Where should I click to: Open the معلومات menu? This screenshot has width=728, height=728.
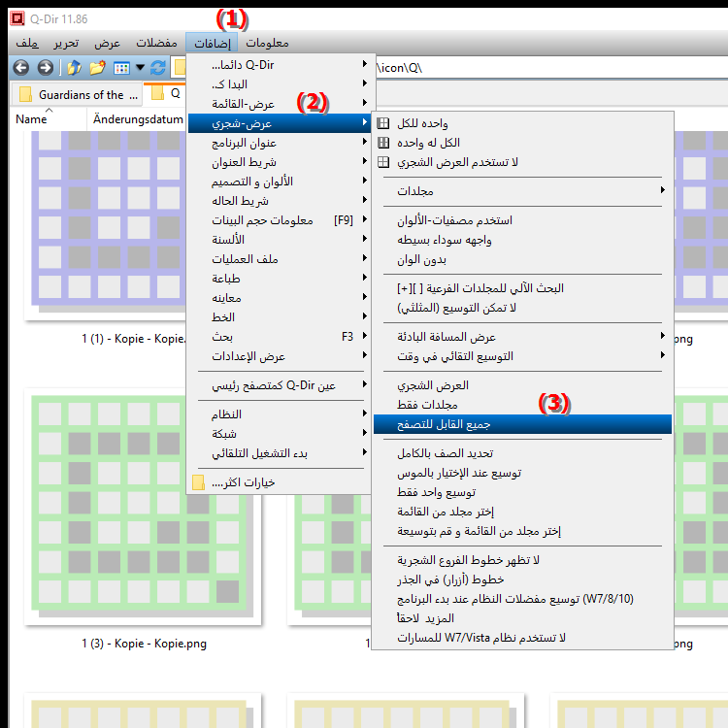click(267, 43)
